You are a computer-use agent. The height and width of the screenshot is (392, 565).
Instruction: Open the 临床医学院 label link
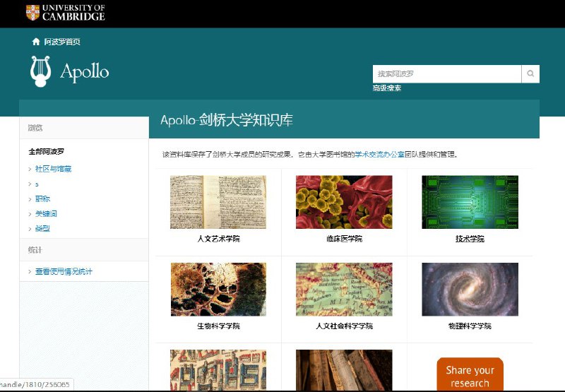344,239
